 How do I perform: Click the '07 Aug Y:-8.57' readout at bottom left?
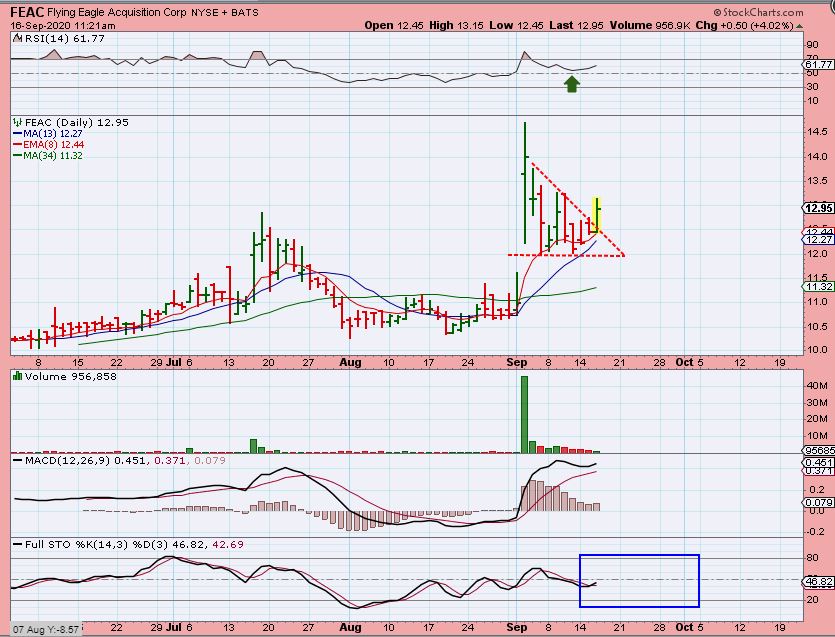pyautogui.click(x=46, y=630)
